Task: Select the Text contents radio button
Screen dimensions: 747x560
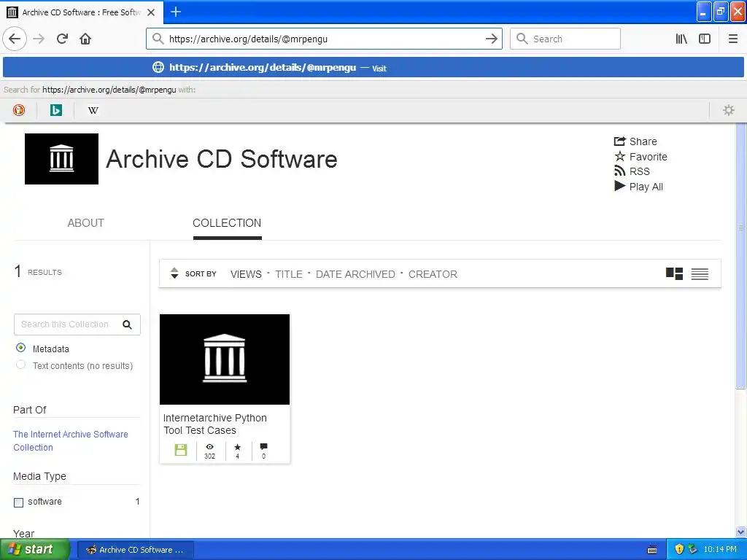Action: coord(20,365)
